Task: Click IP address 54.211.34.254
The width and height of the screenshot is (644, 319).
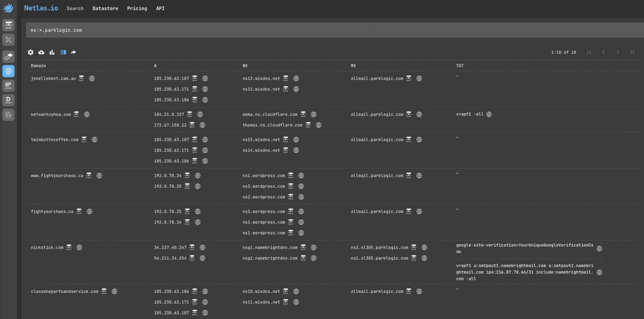Action: point(170,258)
